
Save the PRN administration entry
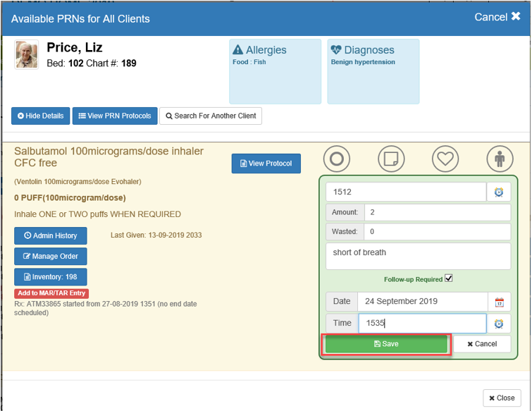(x=386, y=344)
